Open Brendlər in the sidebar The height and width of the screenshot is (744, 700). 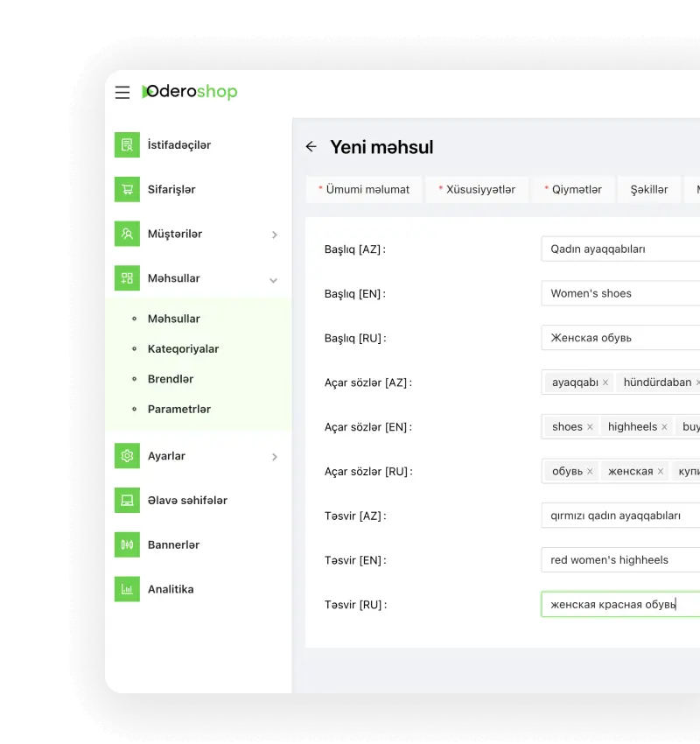point(171,379)
